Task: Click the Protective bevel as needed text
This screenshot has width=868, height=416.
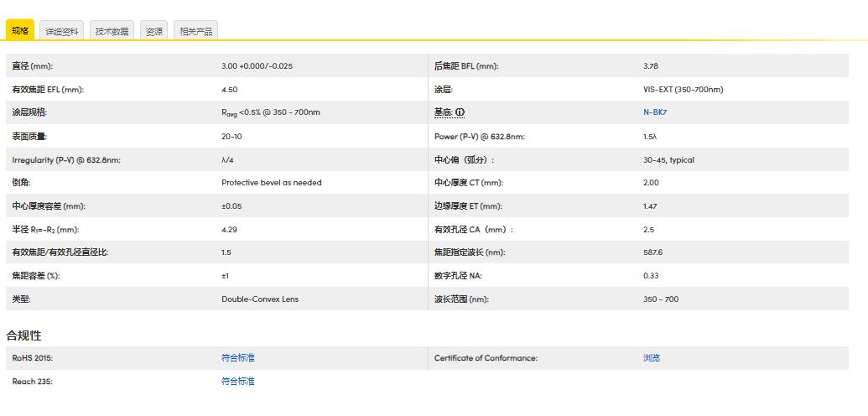Action: pos(272,183)
